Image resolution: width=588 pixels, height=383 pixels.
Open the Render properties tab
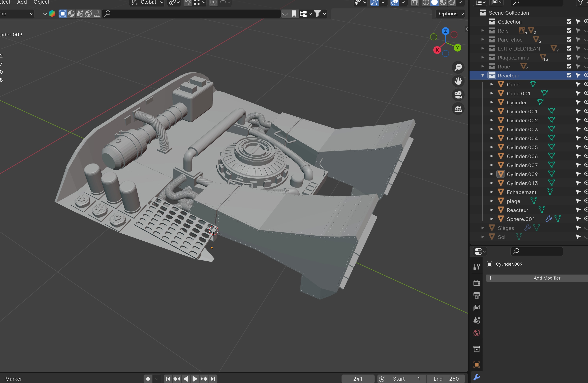coord(477,283)
